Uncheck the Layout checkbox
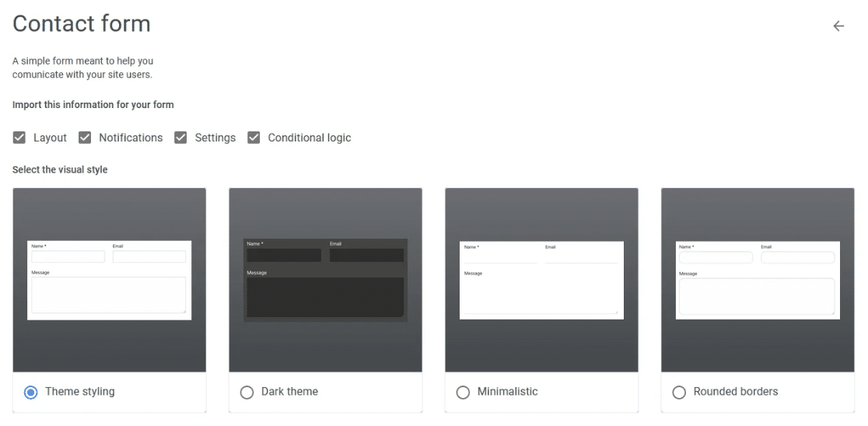 tap(19, 137)
